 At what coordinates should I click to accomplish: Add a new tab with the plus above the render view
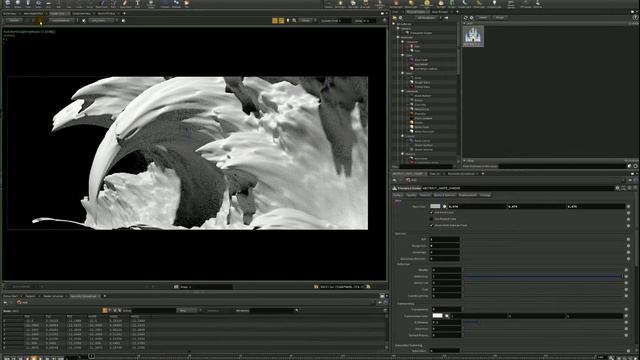(124, 13)
